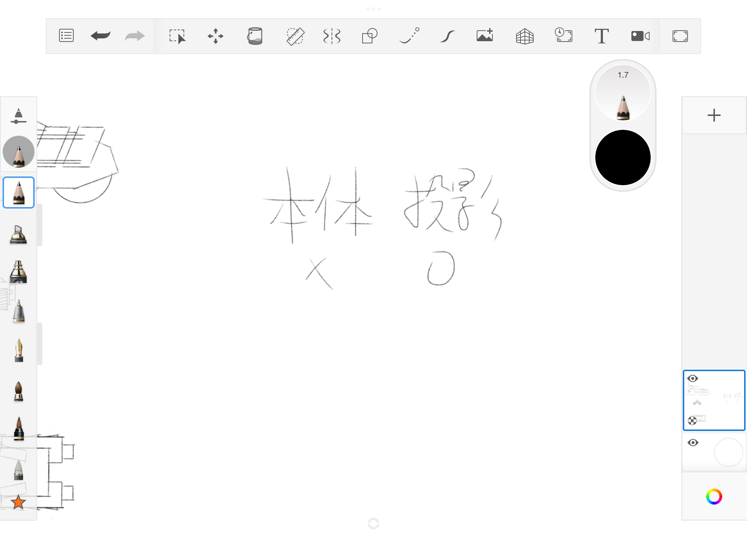
Task: Tap the UI toggle marker at bottom
Action: pyautogui.click(x=373, y=524)
